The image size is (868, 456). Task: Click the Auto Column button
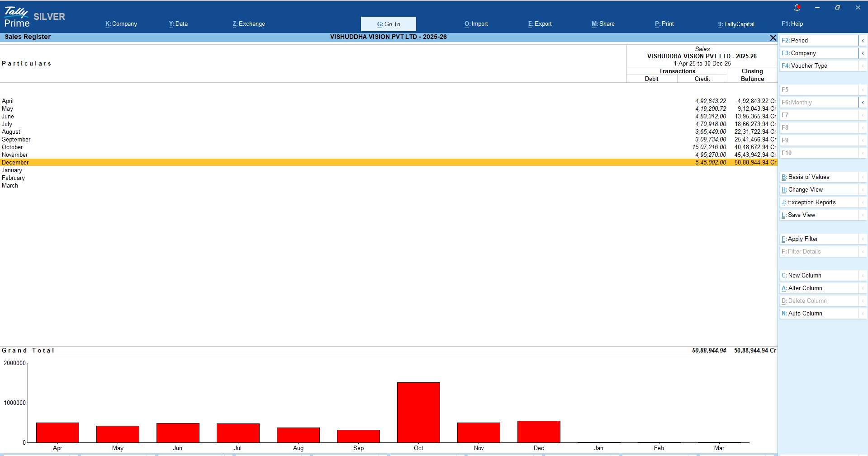coord(819,314)
